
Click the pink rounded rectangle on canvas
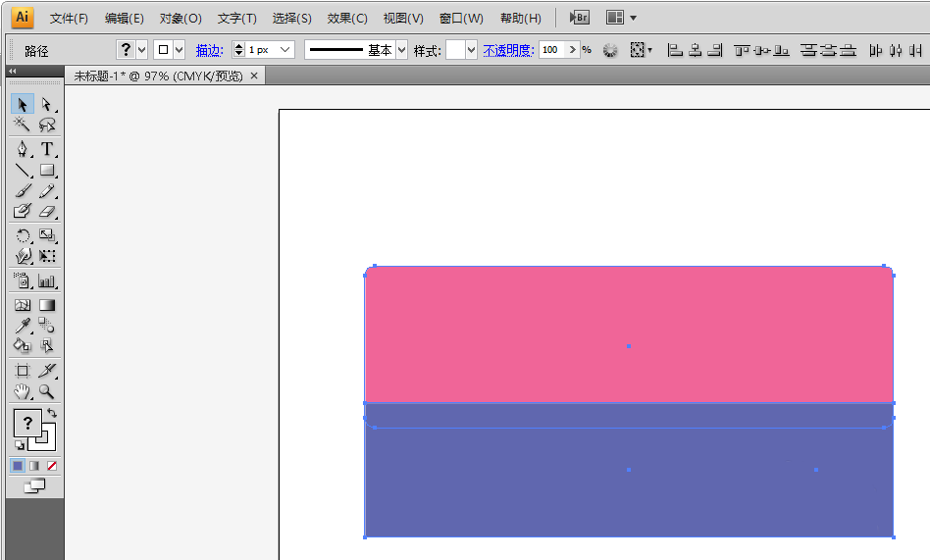pyautogui.click(x=629, y=334)
